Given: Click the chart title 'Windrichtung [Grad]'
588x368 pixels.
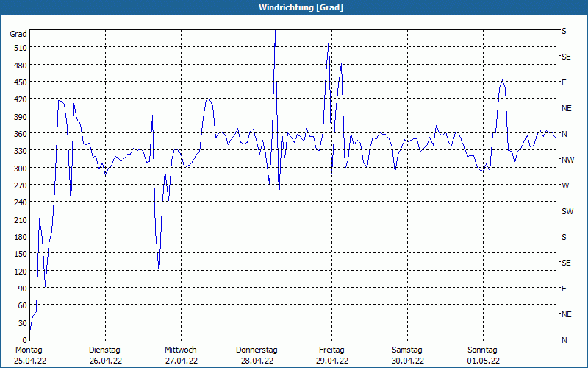Looking at the screenshot, I should 301,7.
